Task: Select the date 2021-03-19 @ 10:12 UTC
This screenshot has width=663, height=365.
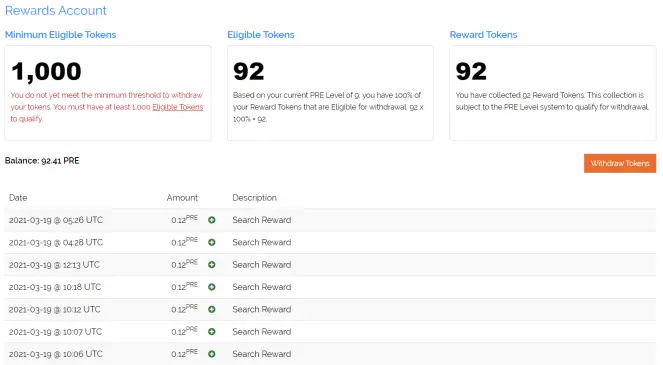Action: coord(55,310)
